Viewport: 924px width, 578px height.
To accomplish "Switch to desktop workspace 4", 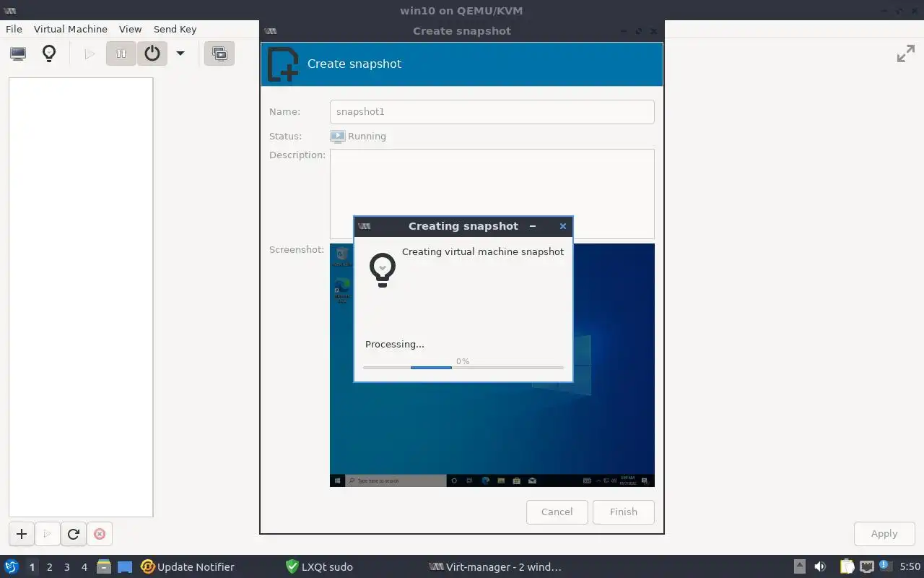I will (84, 567).
